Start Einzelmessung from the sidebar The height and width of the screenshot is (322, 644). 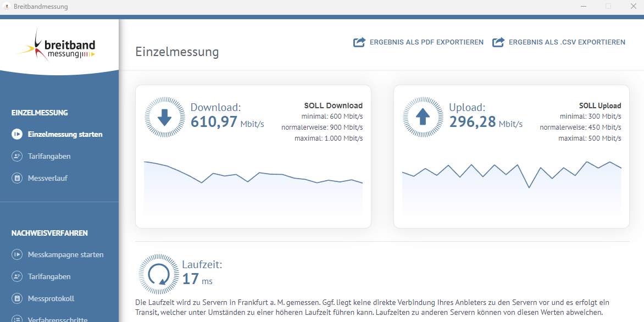pos(57,134)
